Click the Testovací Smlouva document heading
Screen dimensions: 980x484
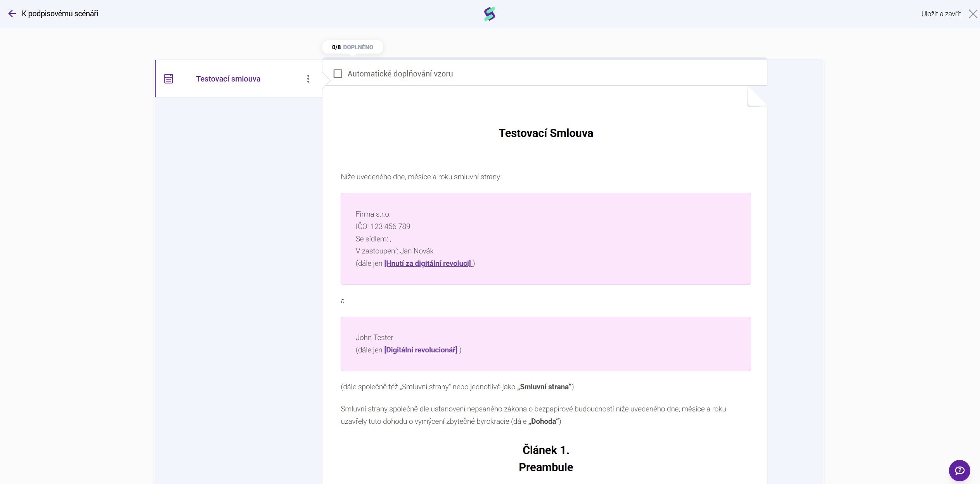pyautogui.click(x=545, y=133)
